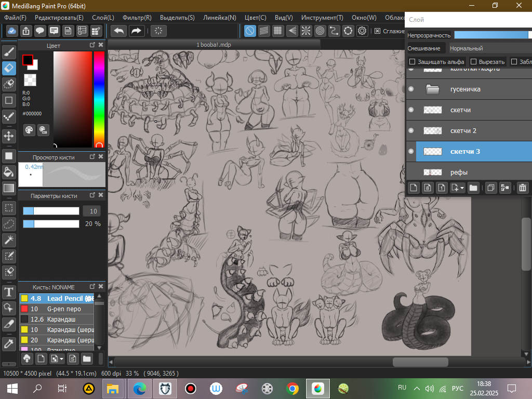Hide the скетчи 2 layer
532x399 pixels.
(411, 130)
